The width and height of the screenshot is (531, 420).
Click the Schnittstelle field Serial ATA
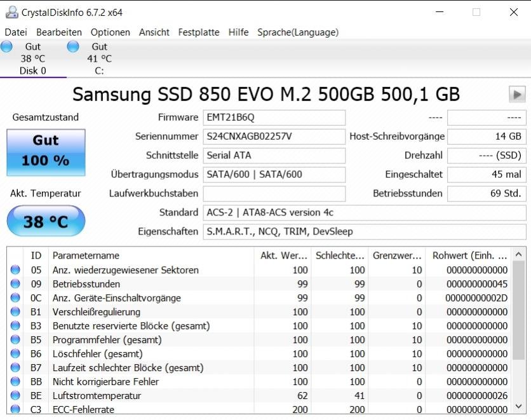tap(274, 156)
